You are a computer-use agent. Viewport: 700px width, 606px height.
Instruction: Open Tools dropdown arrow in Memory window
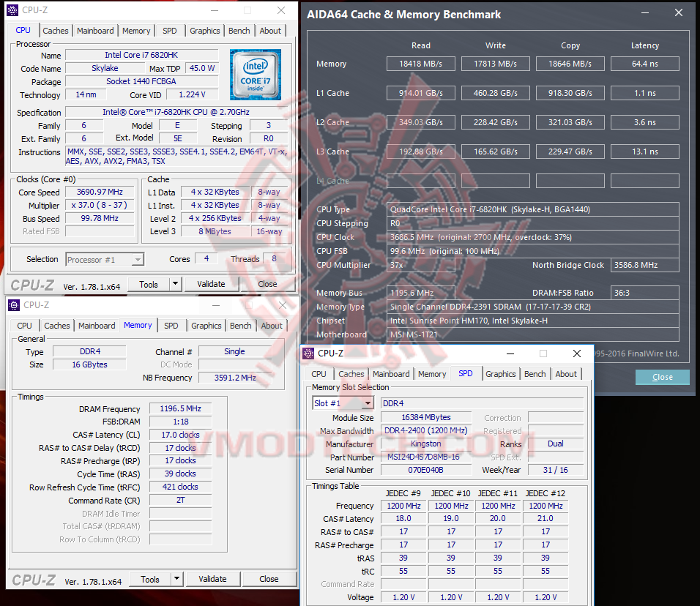pos(176,579)
